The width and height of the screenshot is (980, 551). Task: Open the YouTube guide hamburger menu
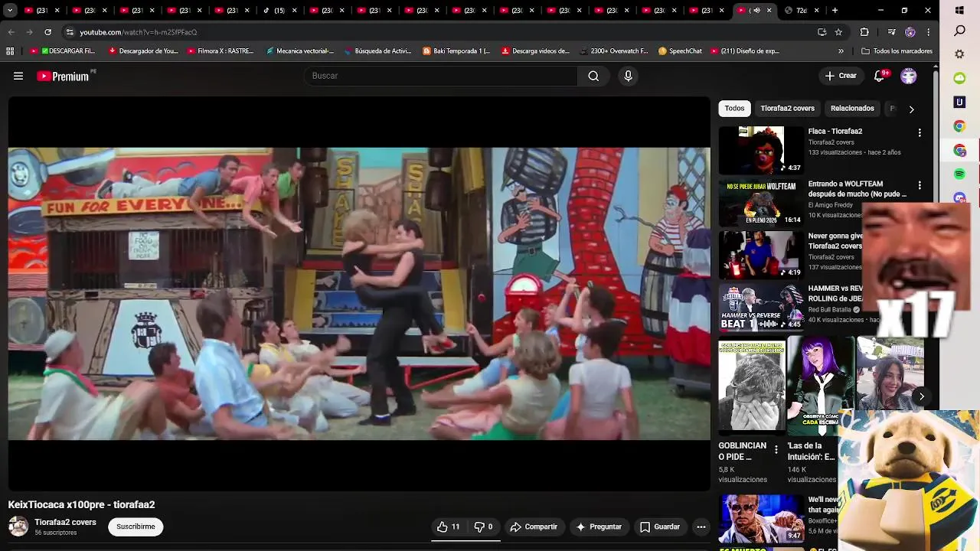pos(18,76)
